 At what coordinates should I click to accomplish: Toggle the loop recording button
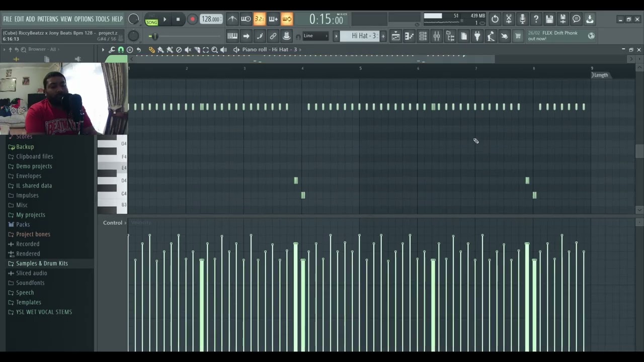click(x=286, y=19)
